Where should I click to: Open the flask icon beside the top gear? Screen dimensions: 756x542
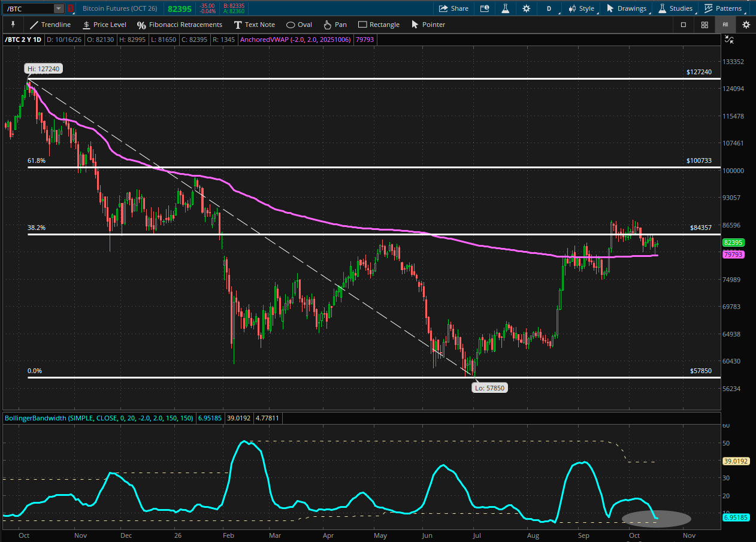pyautogui.click(x=506, y=8)
